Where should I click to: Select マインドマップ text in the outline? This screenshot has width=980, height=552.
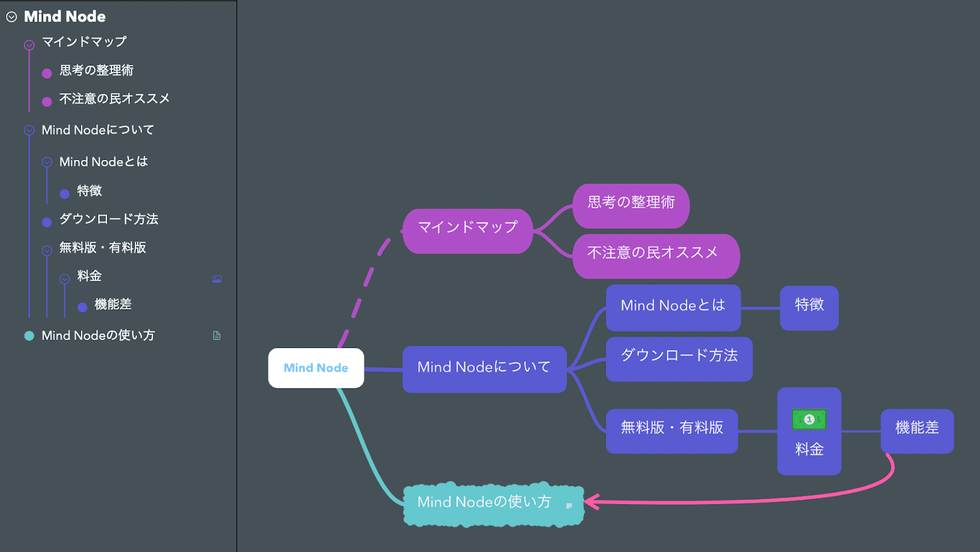(84, 42)
